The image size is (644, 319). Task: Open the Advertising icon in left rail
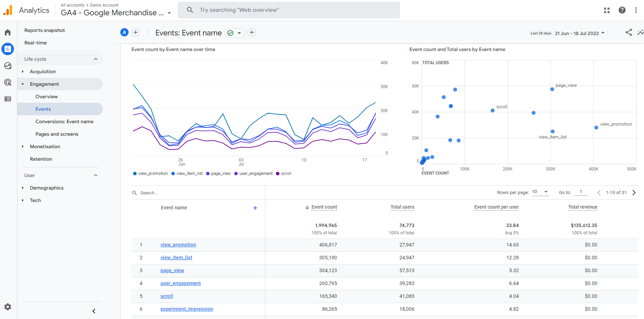[8, 82]
